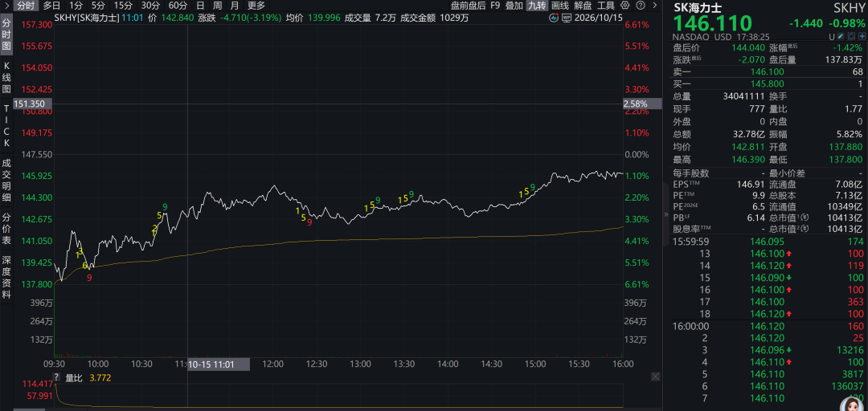The height and width of the screenshot is (411, 868).
Task: Switch to 多日 multi-day view
Action: click(51, 6)
